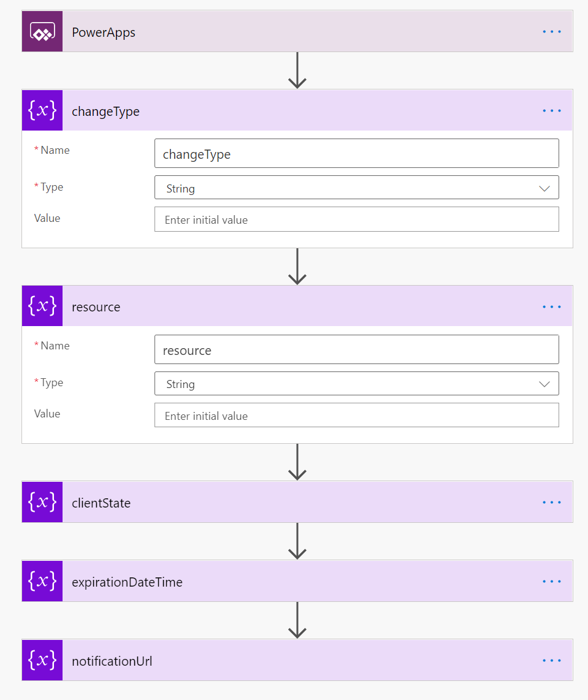The image size is (588, 700).
Task: Focus the resource initial Value field
Action: [x=357, y=415]
